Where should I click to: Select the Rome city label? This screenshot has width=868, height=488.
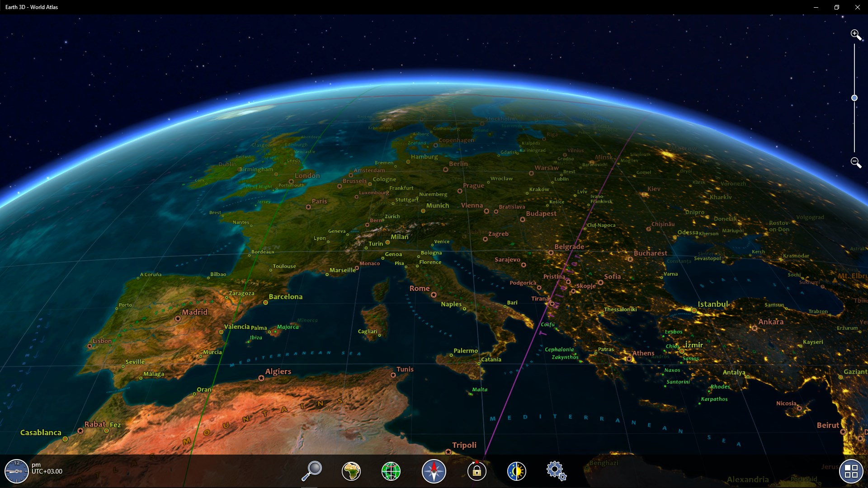coord(419,288)
